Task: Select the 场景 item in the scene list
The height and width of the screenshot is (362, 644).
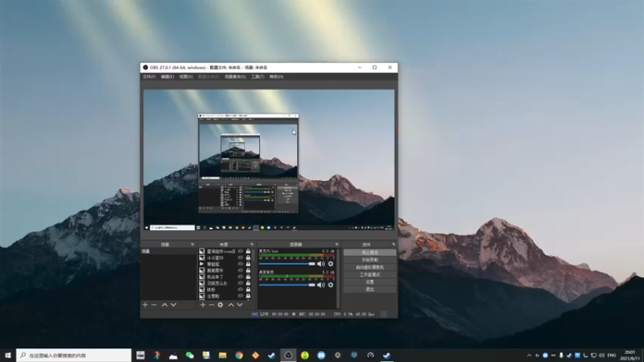Action: tap(169, 251)
